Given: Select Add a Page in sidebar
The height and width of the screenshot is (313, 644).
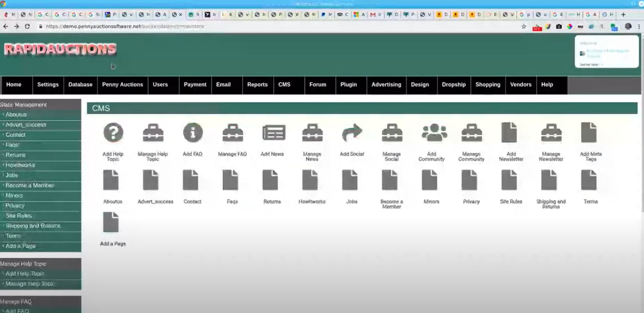Looking at the screenshot, I should 21,246.
